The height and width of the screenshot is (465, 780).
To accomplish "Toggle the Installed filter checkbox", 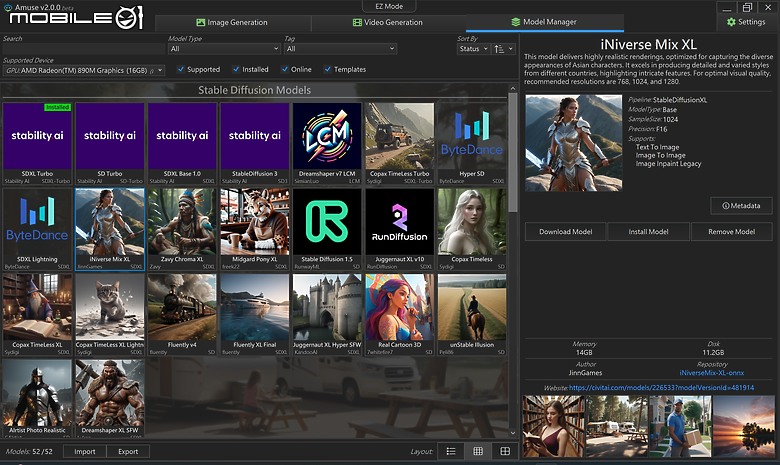I will (236, 70).
